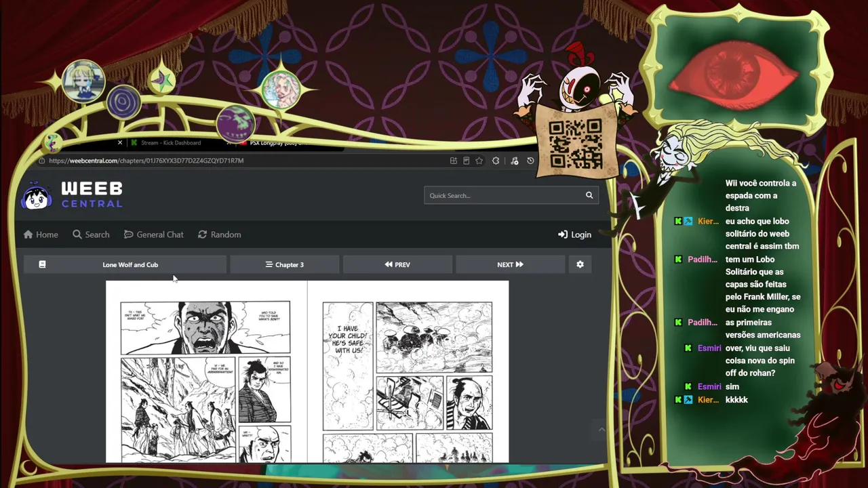
Task: Click the refresh arrows Random icon
Action: coord(202,235)
